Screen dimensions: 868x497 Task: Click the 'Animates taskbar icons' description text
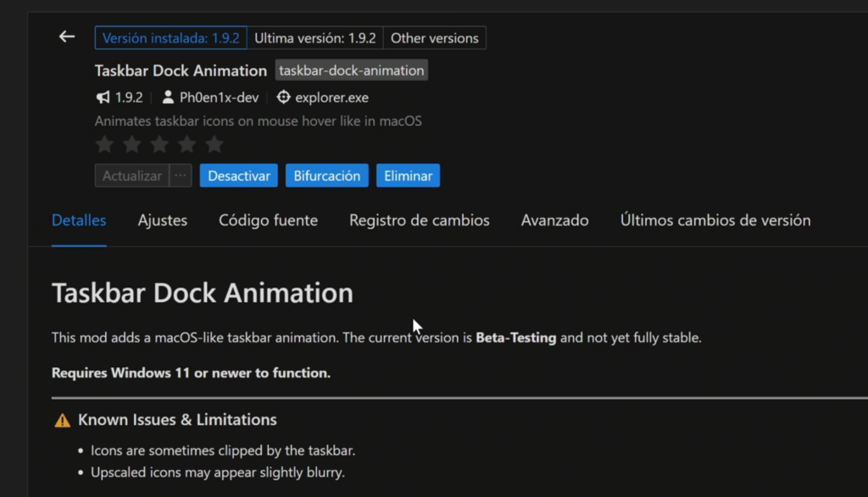(x=258, y=120)
